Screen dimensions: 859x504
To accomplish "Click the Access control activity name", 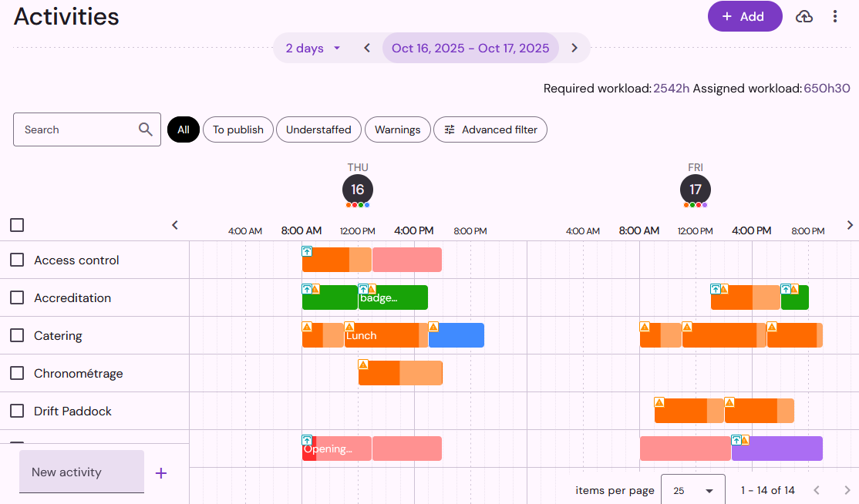I will click(76, 260).
